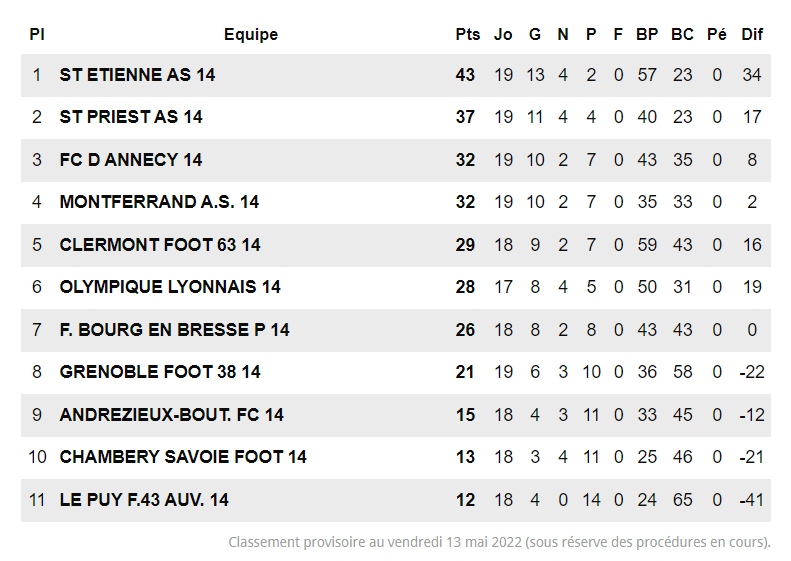This screenshot has height=561, width=791.
Task: Click CHAMBERY SAVOIE FOOT 14 team
Action: tap(183, 457)
